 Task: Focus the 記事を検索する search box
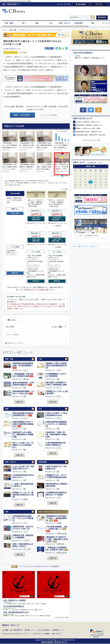(x=80, y=17)
